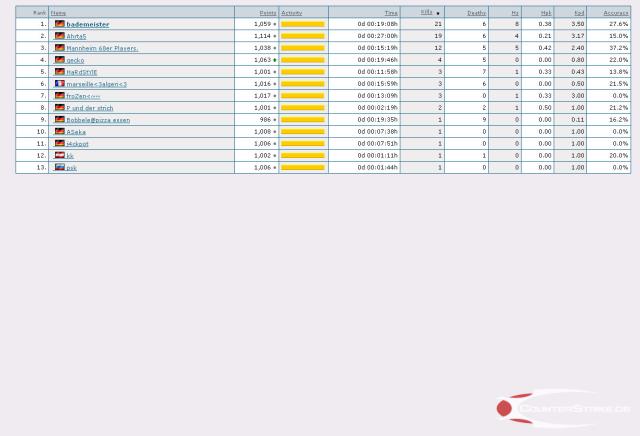Click the CounterStrike.de logo
This screenshot has height=436, width=640.
point(563,408)
